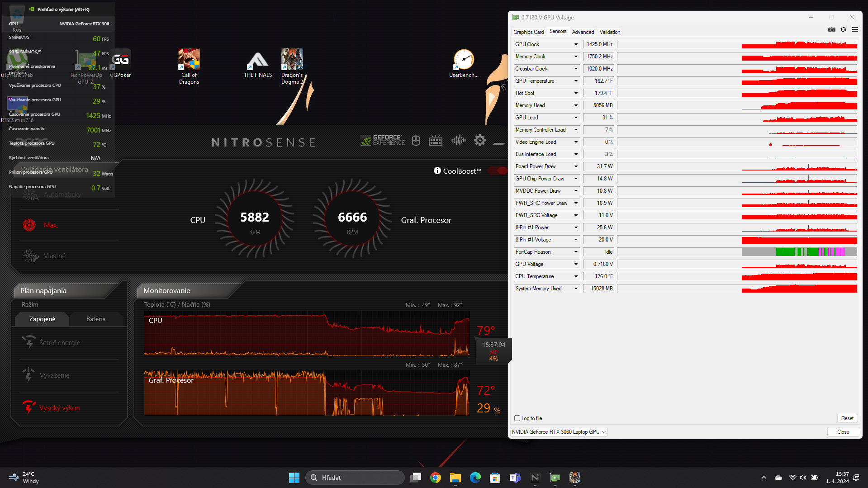Image resolution: width=868 pixels, height=488 pixels.
Task: Click the shield icon in NitroSense header
Action: click(416, 141)
